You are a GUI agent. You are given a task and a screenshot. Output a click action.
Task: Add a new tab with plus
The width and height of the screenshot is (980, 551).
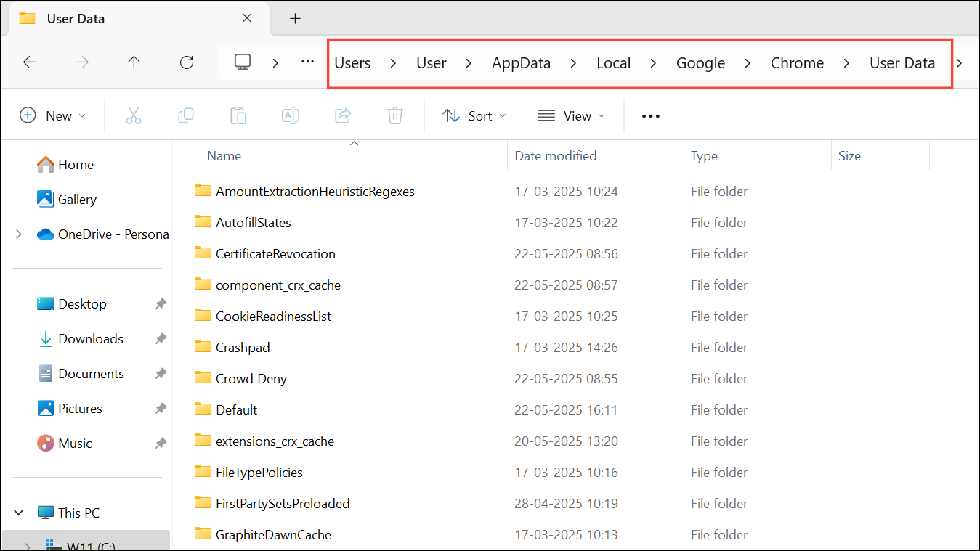tap(295, 19)
